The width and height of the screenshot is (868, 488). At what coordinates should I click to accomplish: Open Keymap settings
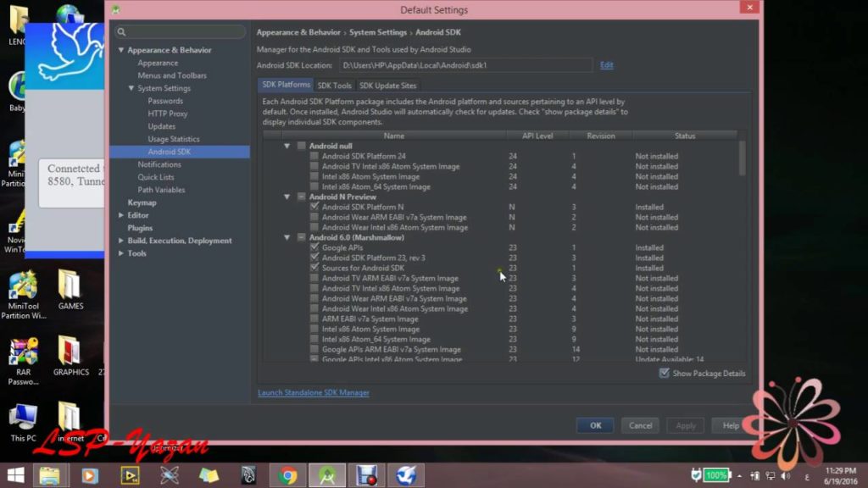142,202
